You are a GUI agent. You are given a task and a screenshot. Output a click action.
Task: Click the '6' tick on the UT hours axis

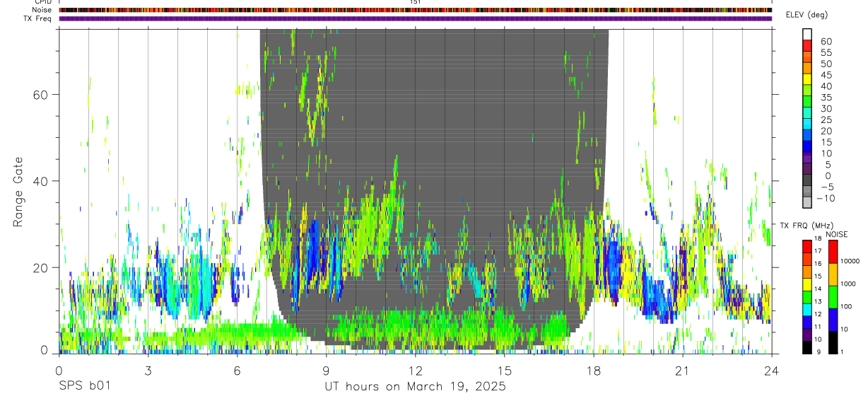[x=237, y=370]
